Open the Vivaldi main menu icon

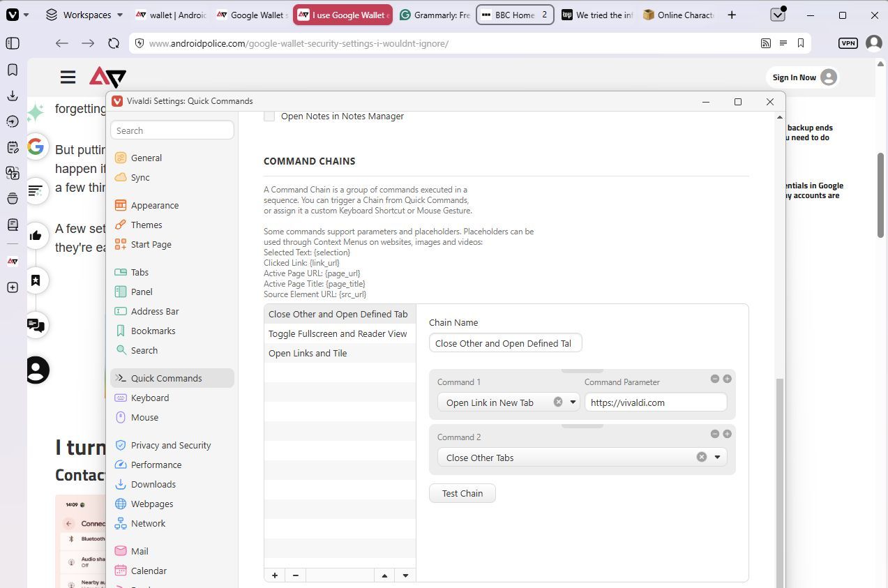click(13, 15)
